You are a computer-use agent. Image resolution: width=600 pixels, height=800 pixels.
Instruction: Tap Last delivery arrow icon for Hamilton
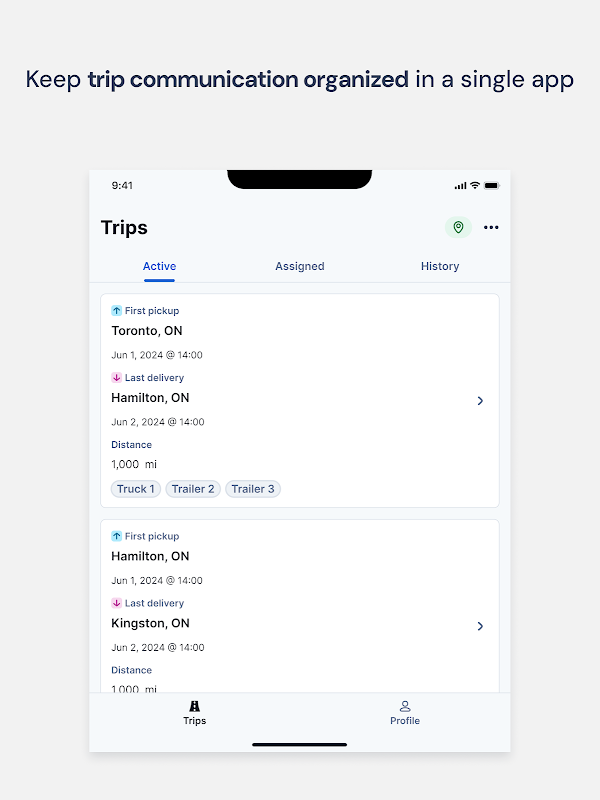click(116, 378)
